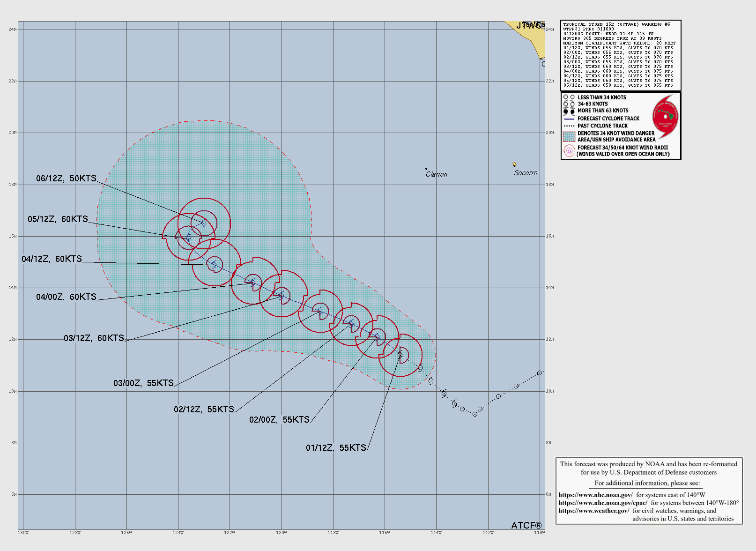Open the www.nhc.noaa.gov/cpac/ link
Screen dimensions: 756x551
(603, 503)
